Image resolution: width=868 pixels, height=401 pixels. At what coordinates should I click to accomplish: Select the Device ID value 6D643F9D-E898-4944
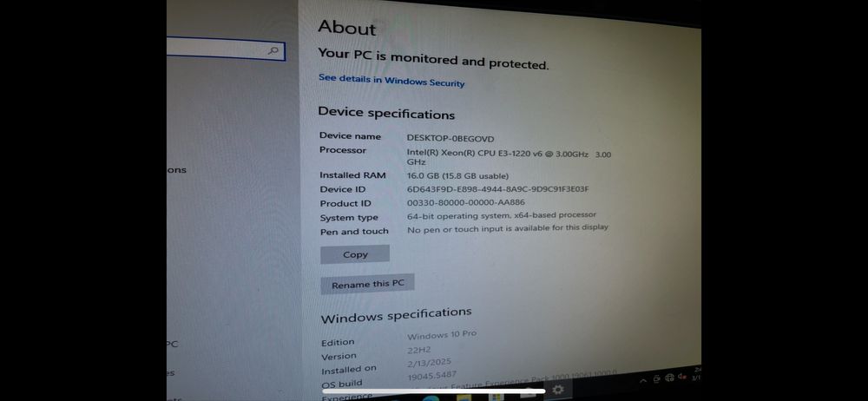click(497, 189)
